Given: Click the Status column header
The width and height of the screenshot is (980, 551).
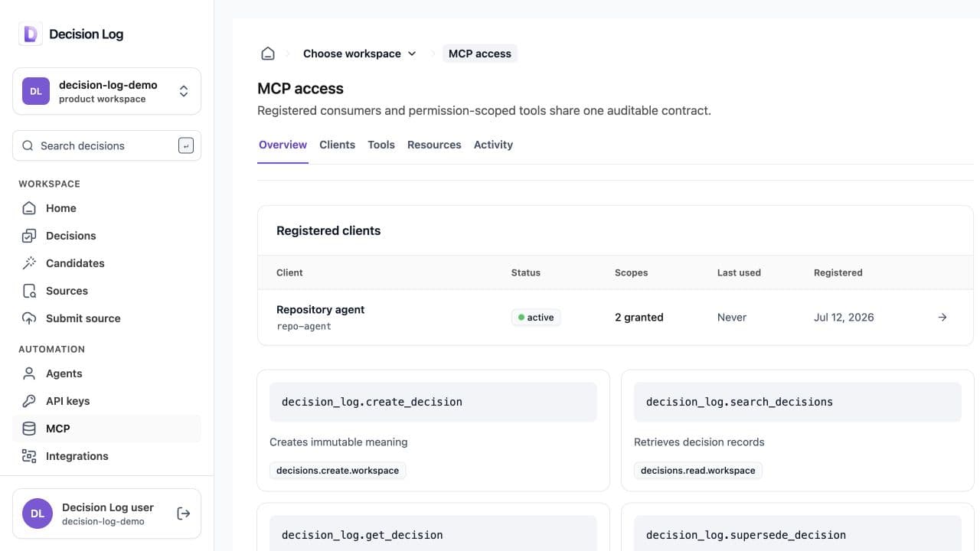Looking at the screenshot, I should 526,272.
